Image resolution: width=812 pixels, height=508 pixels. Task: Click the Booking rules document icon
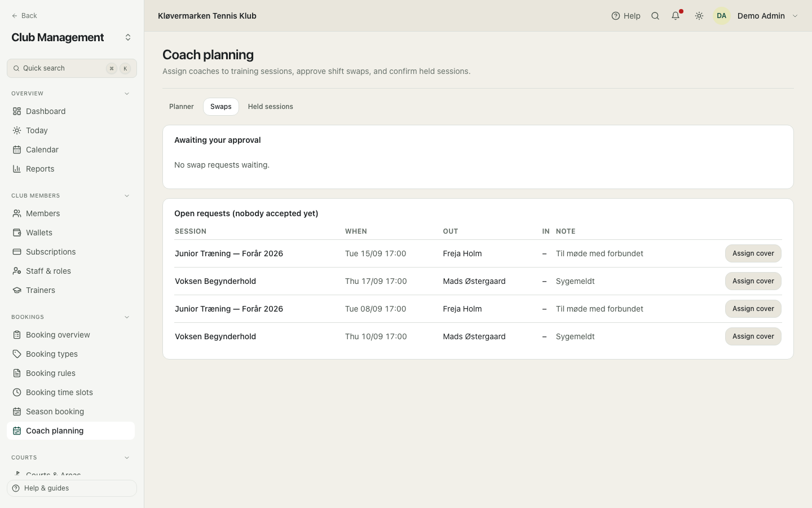(17, 373)
